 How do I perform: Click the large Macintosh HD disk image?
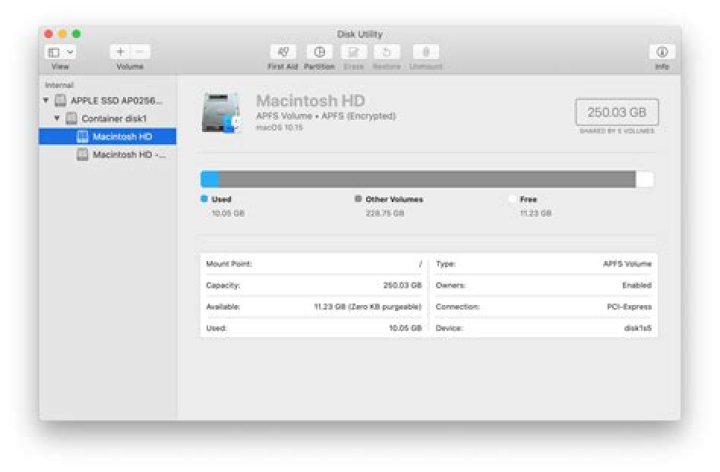point(221,112)
